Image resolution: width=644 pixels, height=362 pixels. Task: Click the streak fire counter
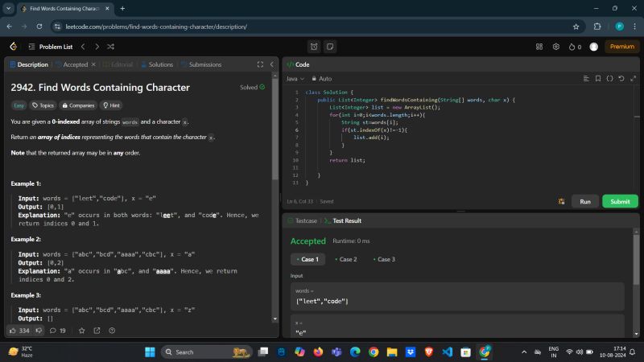tap(575, 47)
